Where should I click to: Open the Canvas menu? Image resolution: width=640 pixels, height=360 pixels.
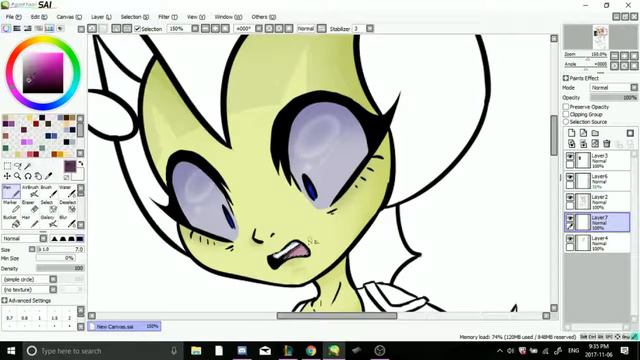pyautogui.click(x=69, y=17)
